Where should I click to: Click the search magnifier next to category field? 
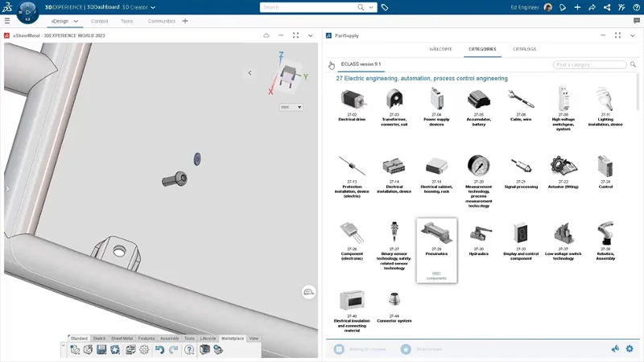point(631,64)
